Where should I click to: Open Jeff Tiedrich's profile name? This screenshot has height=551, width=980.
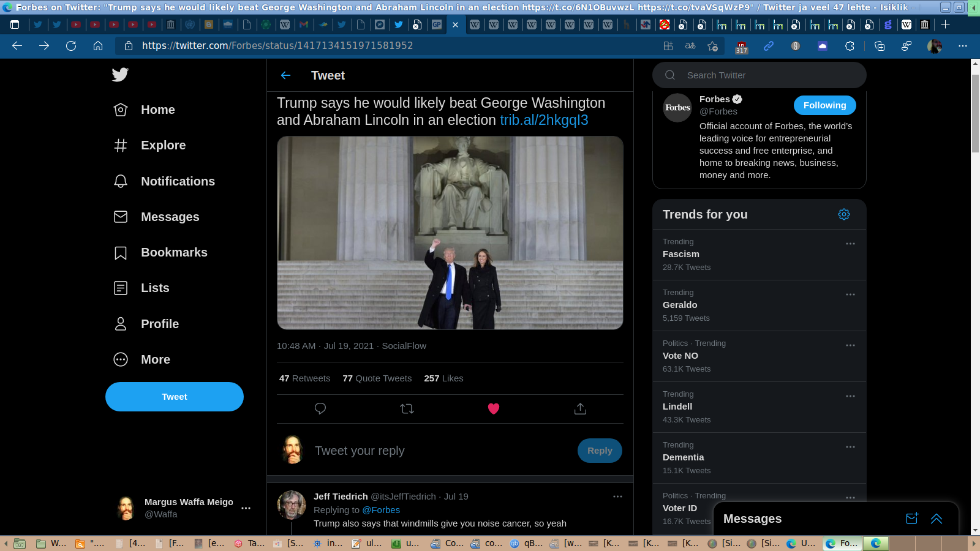341,497
